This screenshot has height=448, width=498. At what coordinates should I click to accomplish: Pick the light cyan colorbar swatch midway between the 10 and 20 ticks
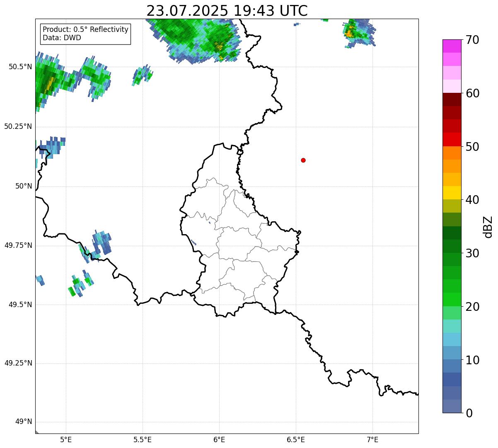(x=452, y=339)
